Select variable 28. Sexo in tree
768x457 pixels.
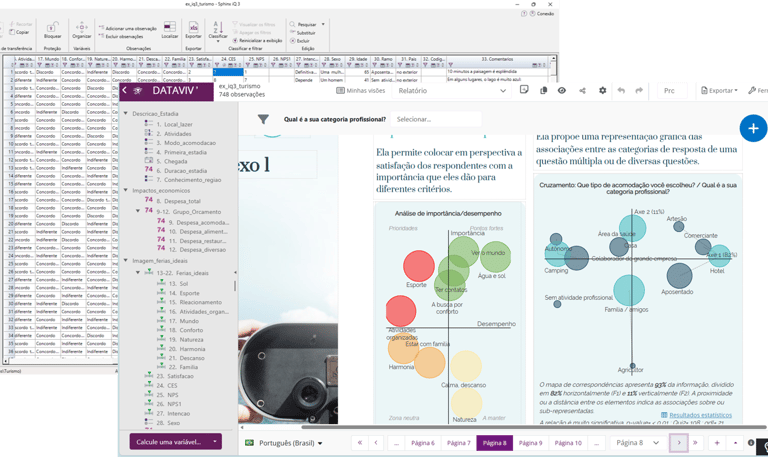168,423
